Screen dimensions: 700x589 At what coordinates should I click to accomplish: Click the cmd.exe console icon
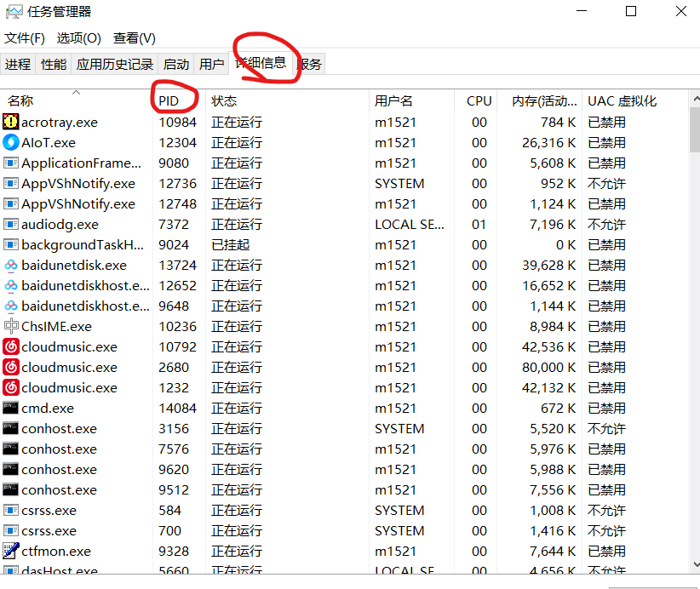11,408
